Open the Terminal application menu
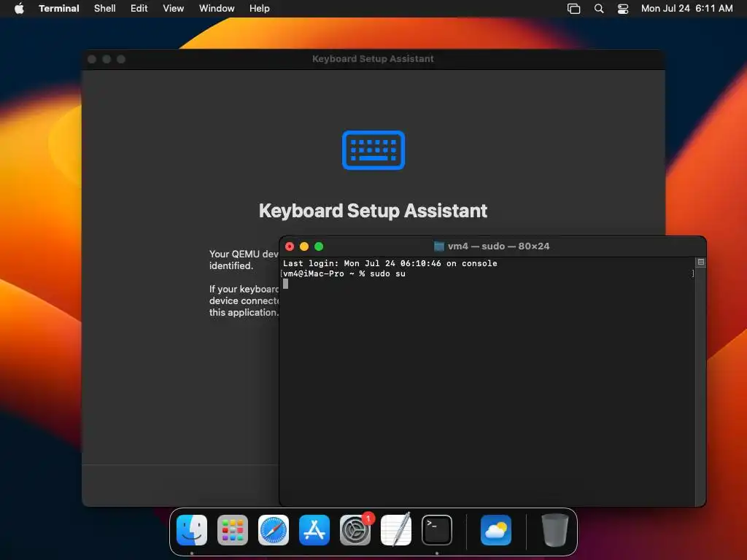 point(59,8)
